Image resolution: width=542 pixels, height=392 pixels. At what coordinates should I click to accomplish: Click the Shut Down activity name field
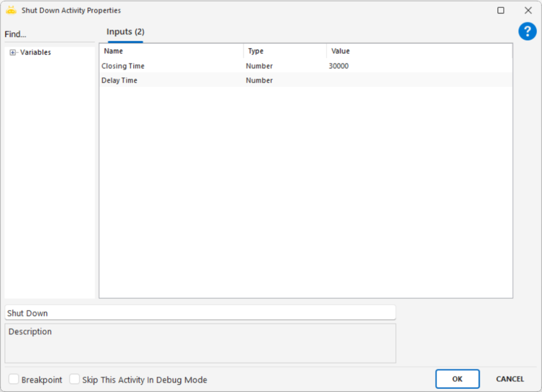coord(200,313)
